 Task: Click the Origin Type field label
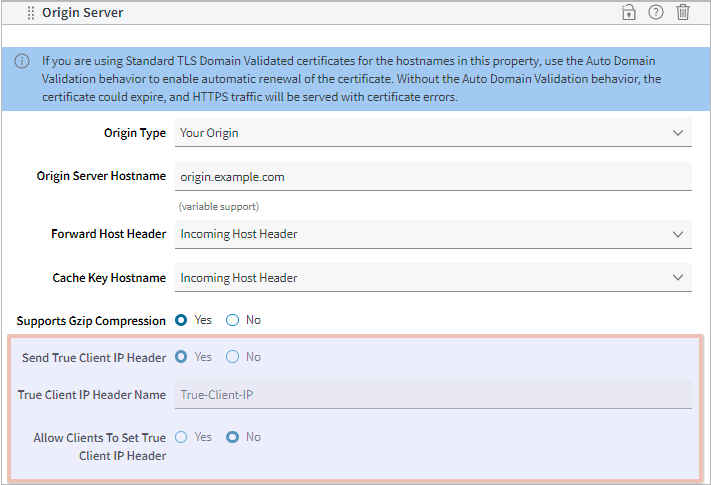click(135, 133)
